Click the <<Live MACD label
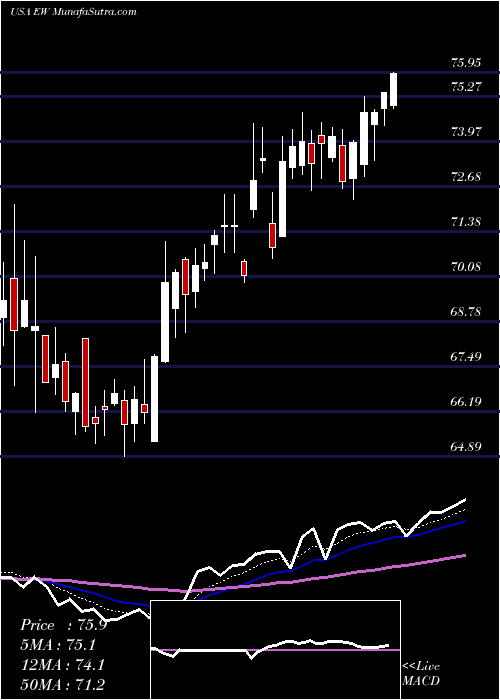500x700 pixels. [421, 674]
